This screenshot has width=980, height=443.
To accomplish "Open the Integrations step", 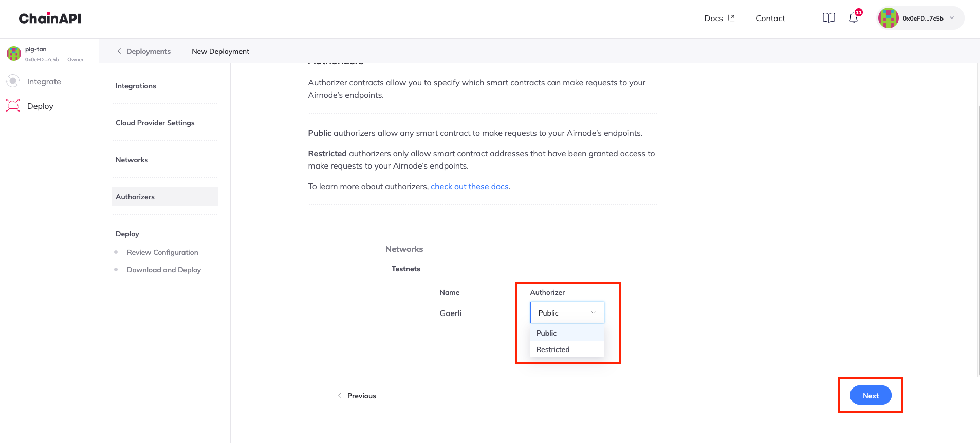I will [x=136, y=86].
